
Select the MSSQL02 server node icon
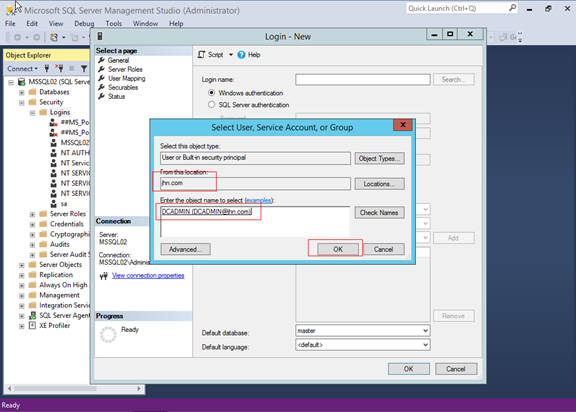coord(22,82)
